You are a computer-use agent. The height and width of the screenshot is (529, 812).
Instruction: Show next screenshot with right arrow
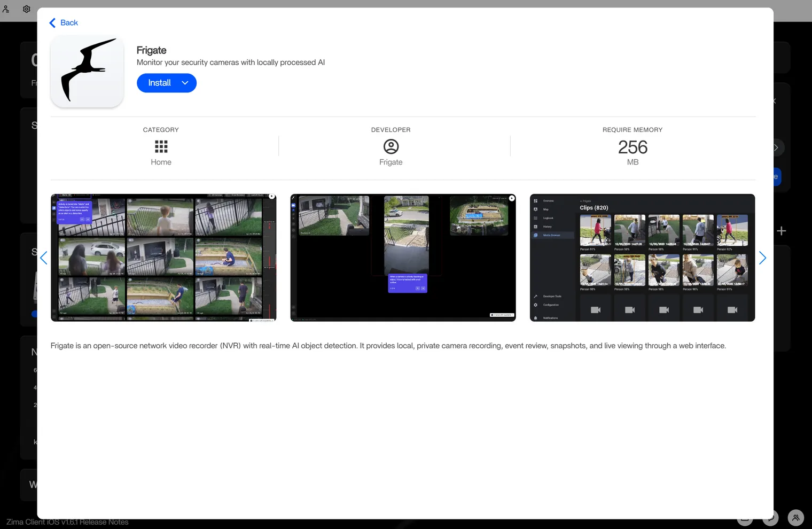(x=762, y=258)
